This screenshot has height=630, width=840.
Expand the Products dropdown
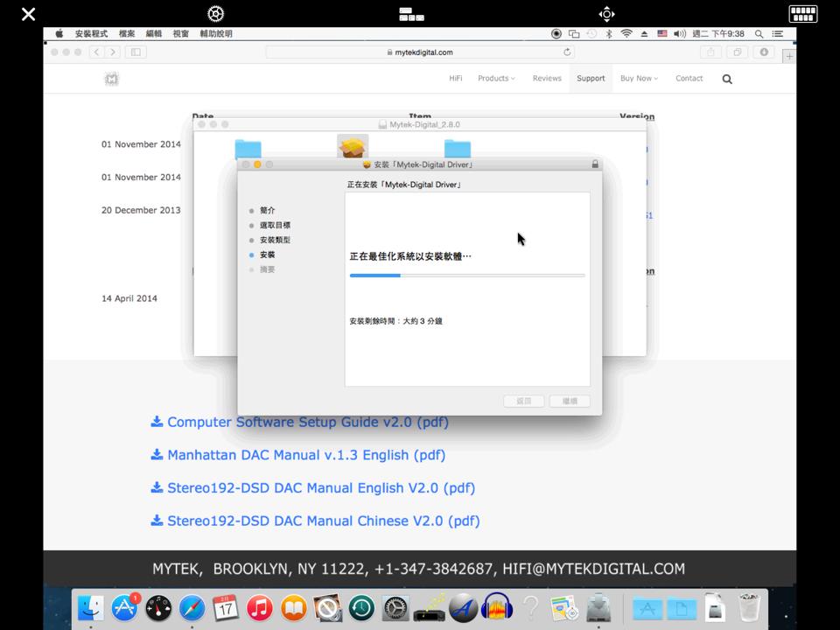[x=496, y=78]
